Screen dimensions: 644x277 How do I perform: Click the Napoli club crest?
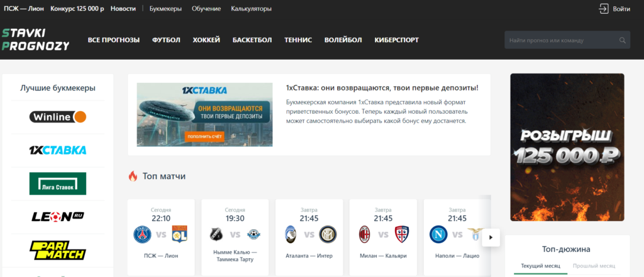[x=438, y=234]
